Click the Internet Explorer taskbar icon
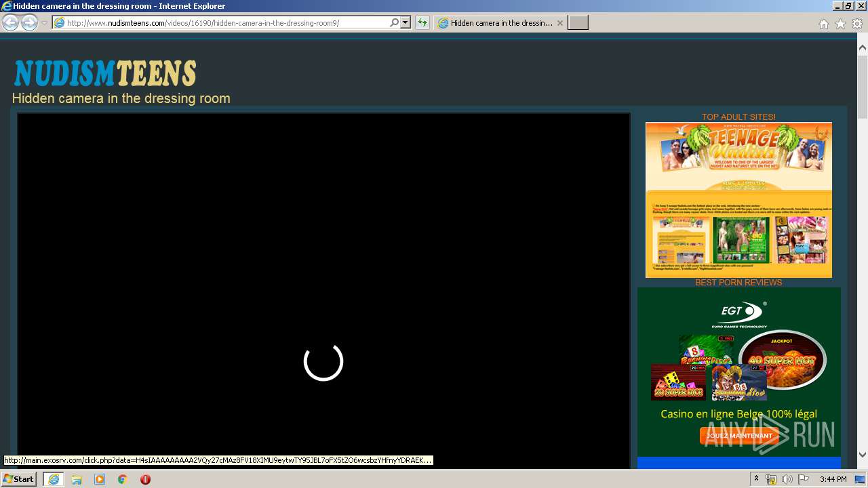868x488 pixels. tap(53, 479)
